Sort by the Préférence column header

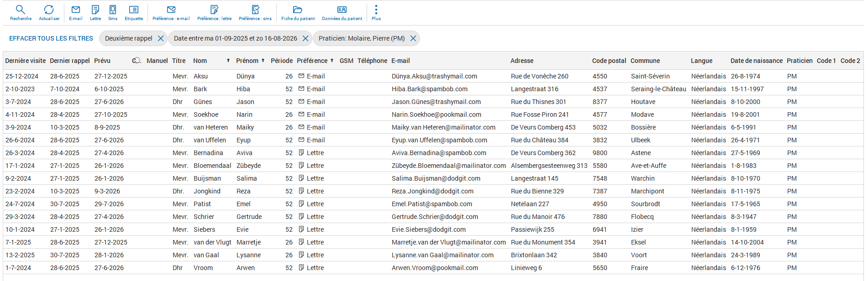click(312, 61)
